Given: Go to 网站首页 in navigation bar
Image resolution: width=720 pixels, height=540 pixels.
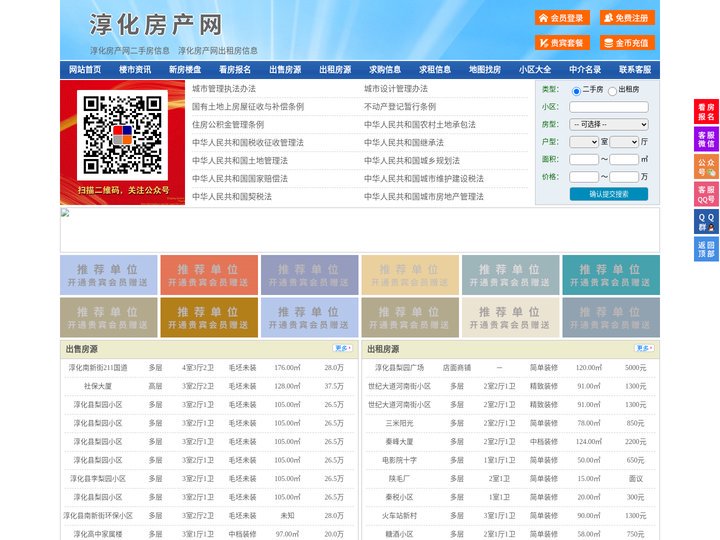Looking at the screenshot, I should [x=85, y=70].
